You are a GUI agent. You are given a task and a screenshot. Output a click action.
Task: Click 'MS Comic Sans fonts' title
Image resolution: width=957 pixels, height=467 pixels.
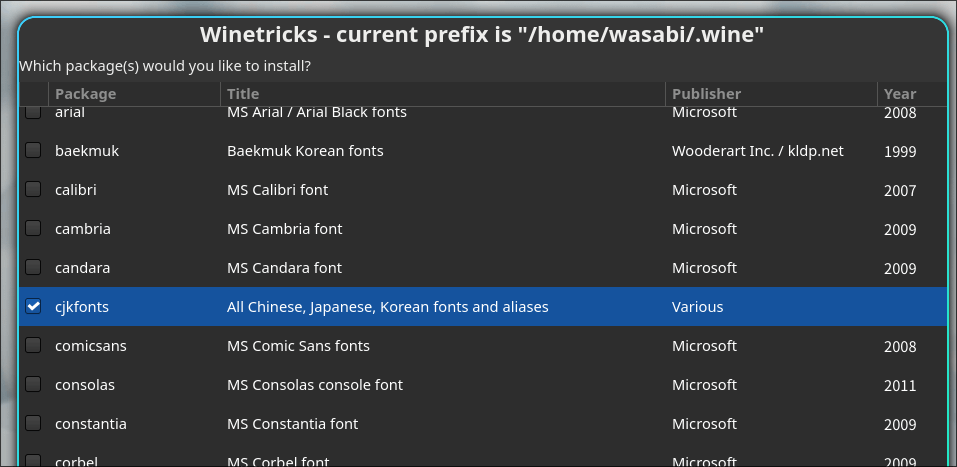coord(298,346)
